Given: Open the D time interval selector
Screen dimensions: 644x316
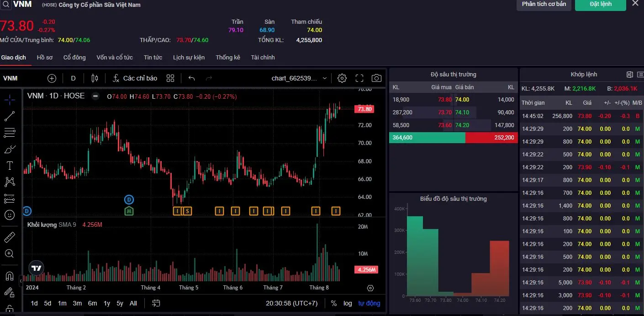Looking at the screenshot, I should 73,78.
